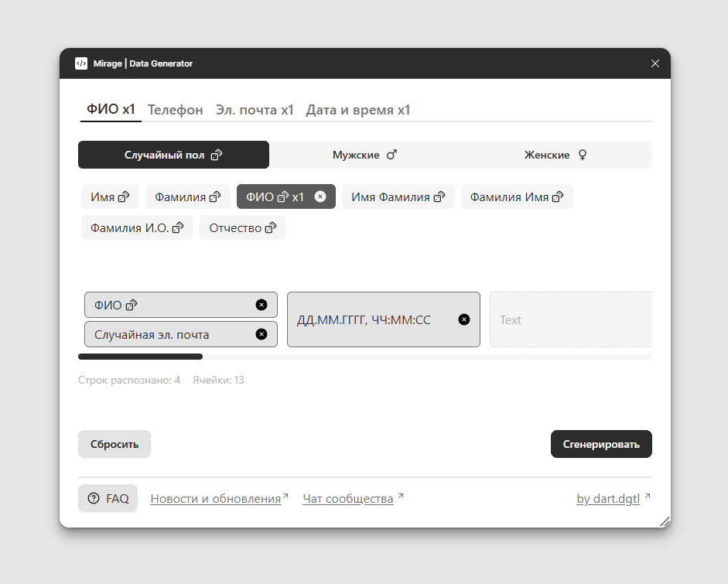728x584 pixels.
Task: Delete the ДД.ММ.ГГГГ, ЧЧ:ММ:СС date cell
Action: click(x=464, y=319)
